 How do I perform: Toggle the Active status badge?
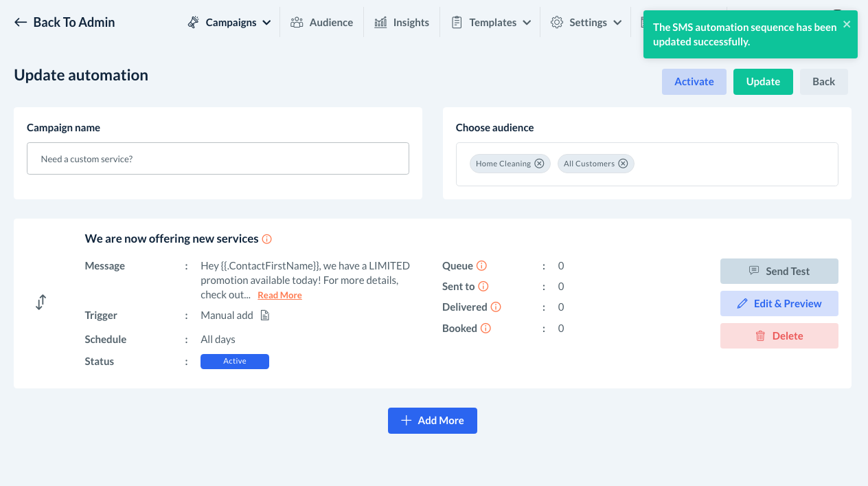click(x=234, y=362)
